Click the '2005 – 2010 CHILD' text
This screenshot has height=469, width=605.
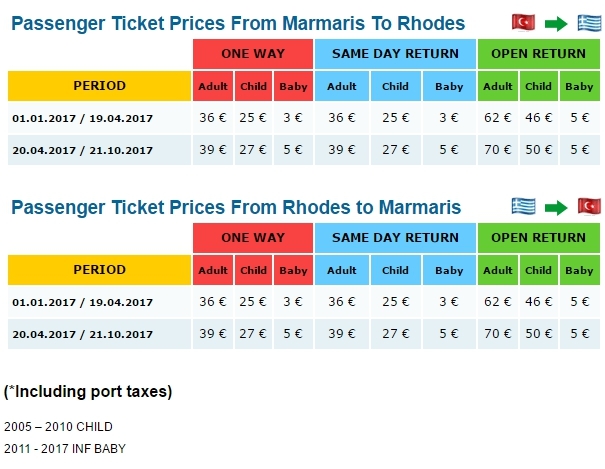(x=58, y=427)
